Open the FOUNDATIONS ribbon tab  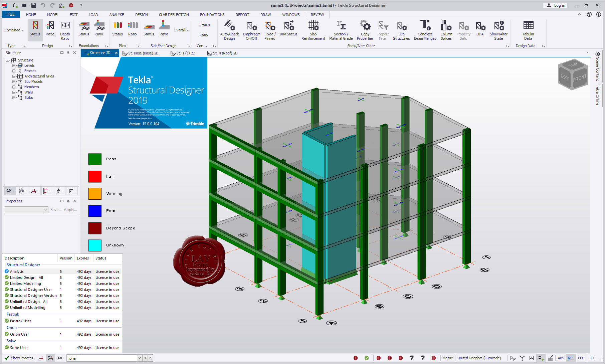[x=212, y=15]
